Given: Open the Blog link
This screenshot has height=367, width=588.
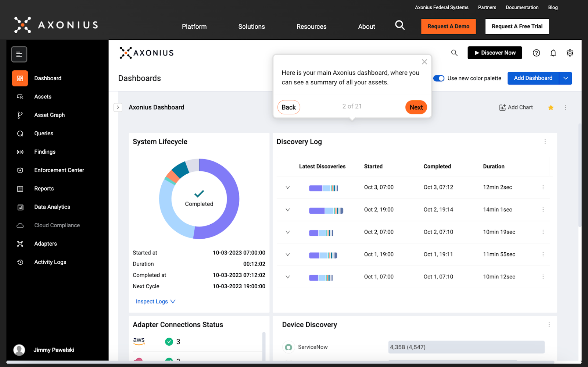Looking at the screenshot, I should coord(553,7).
